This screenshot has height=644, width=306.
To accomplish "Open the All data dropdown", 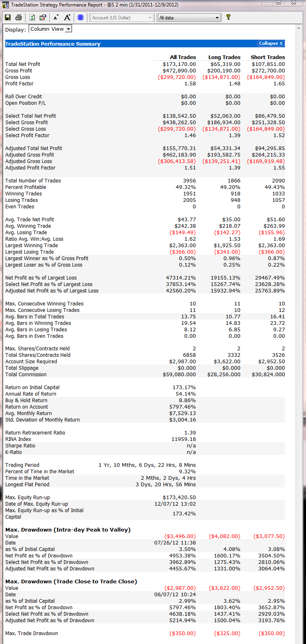I will tap(189, 18).
